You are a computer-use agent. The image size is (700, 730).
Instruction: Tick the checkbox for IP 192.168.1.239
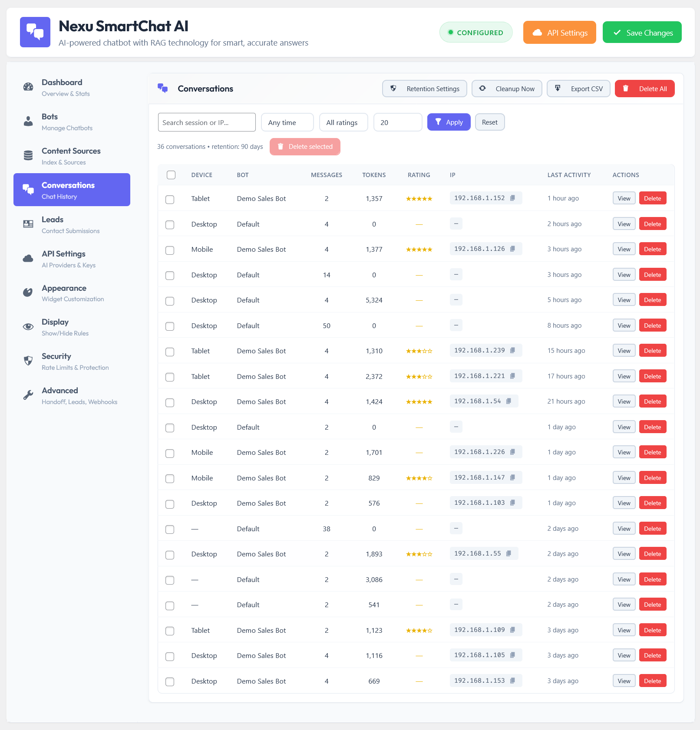pos(170,352)
